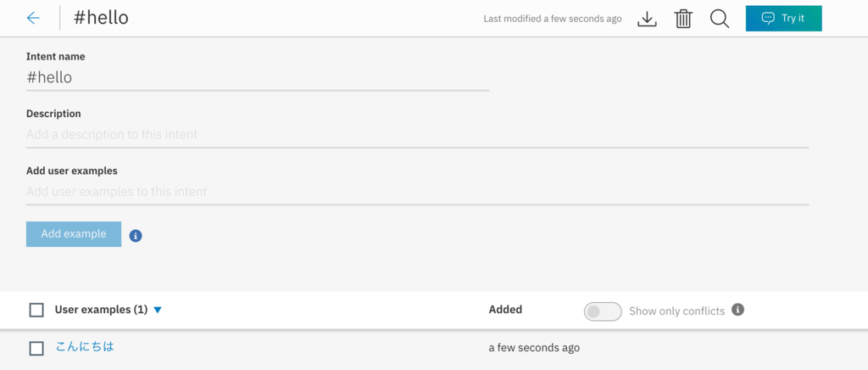Click into the Description field
868x370 pixels.
pos(417,134)
